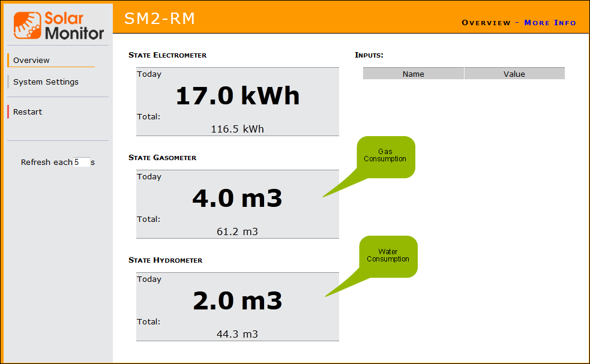
Task: Open System Settings from the sidebar
Action: tap(46, 82)
